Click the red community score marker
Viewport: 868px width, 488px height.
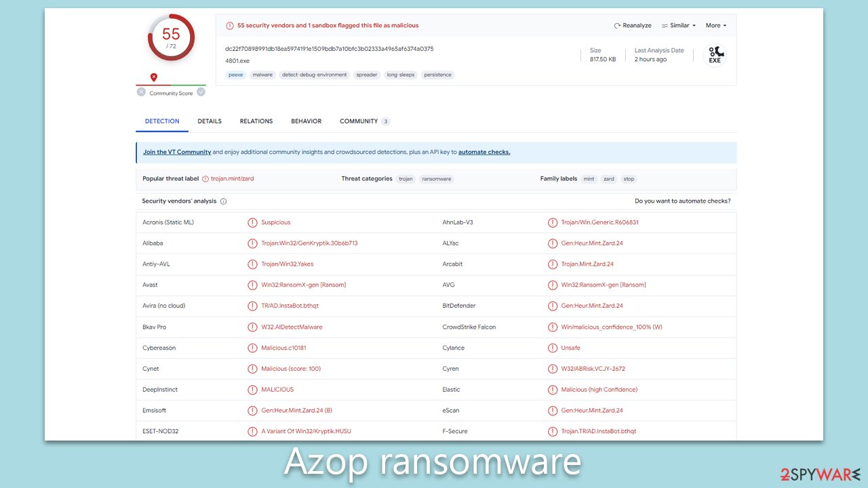(154, 77)
